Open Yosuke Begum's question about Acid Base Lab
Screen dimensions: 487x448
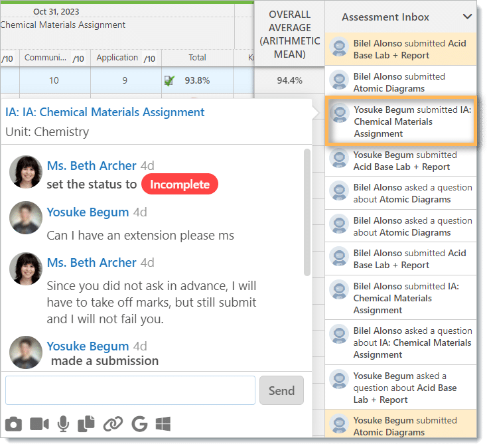406,388
